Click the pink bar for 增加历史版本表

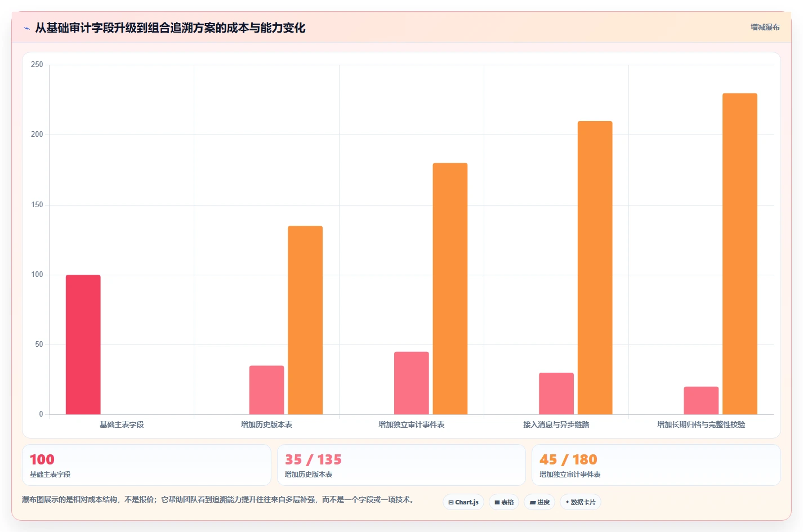(x=267, y=390)
